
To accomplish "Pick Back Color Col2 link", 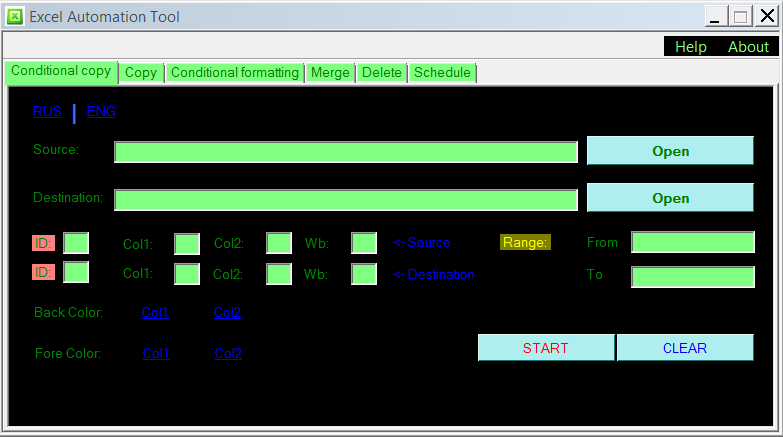I will [227, 313].
